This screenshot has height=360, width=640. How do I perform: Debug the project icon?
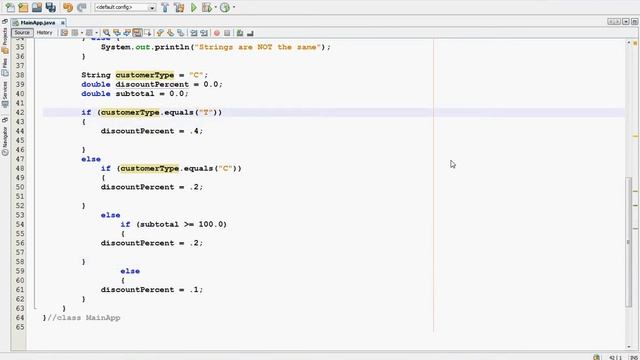point(207,7)
